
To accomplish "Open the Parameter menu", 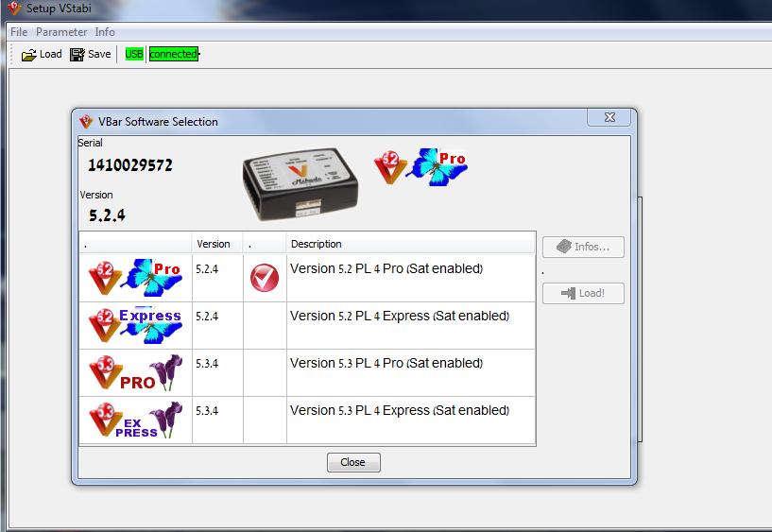I will 61,32.
